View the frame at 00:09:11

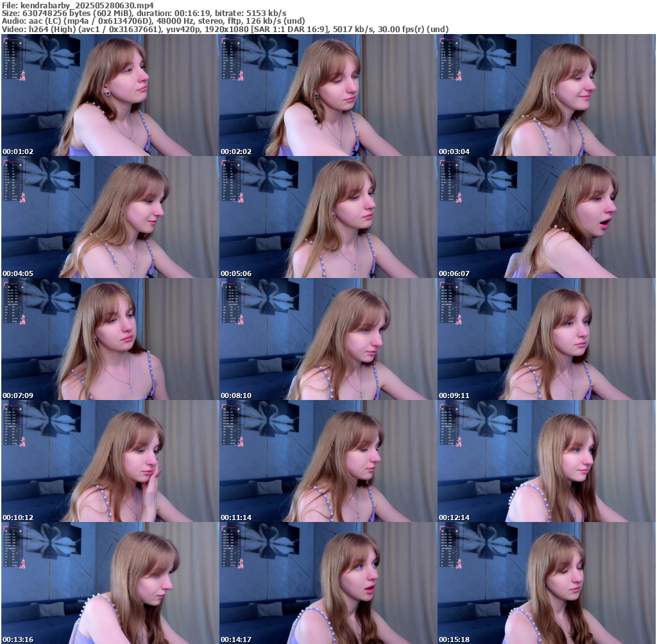[547, 339]
